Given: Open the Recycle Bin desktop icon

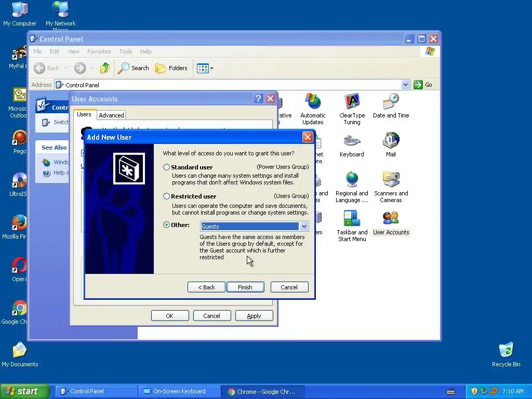Looking at the screenshot, I should [x=506, y=355].
